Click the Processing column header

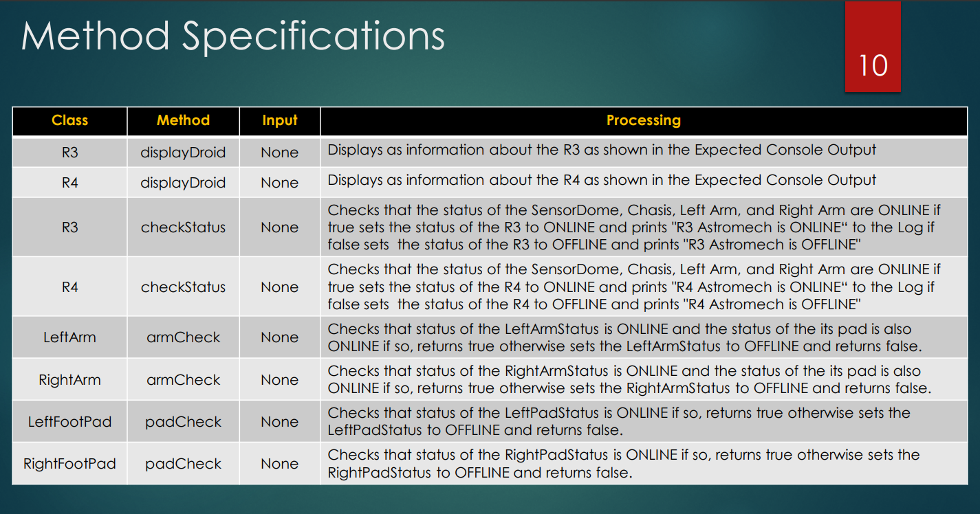pos(644,120)
